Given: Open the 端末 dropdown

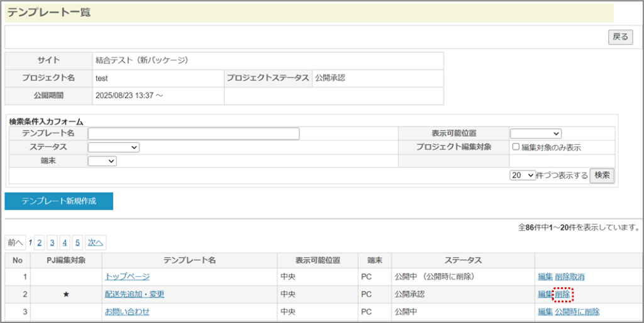Looking at the screenshot, I should click(103, 161).
